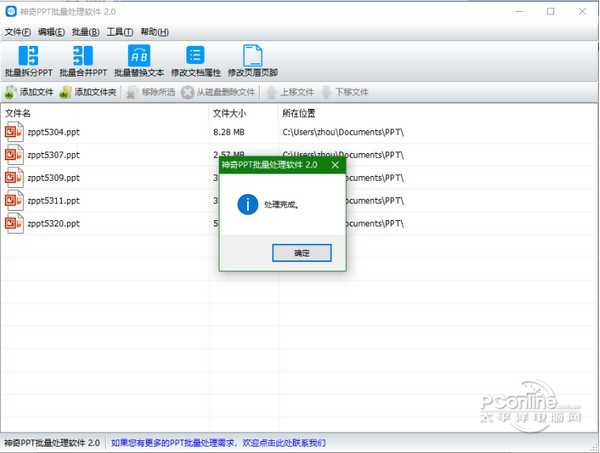This screenshot has width=600, height=453.
Task: Open the Tools menu (工具)
Action: [x=120, y=32]
